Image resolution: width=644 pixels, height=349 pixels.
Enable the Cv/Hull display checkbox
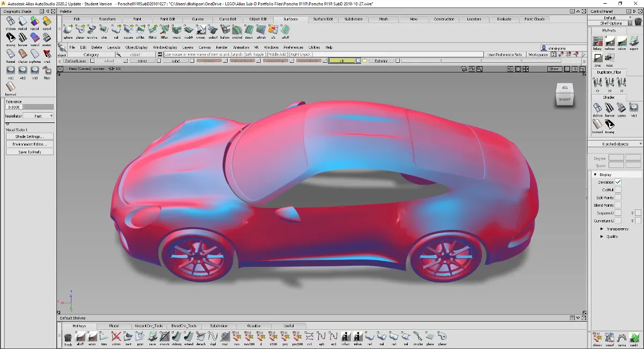618,190
